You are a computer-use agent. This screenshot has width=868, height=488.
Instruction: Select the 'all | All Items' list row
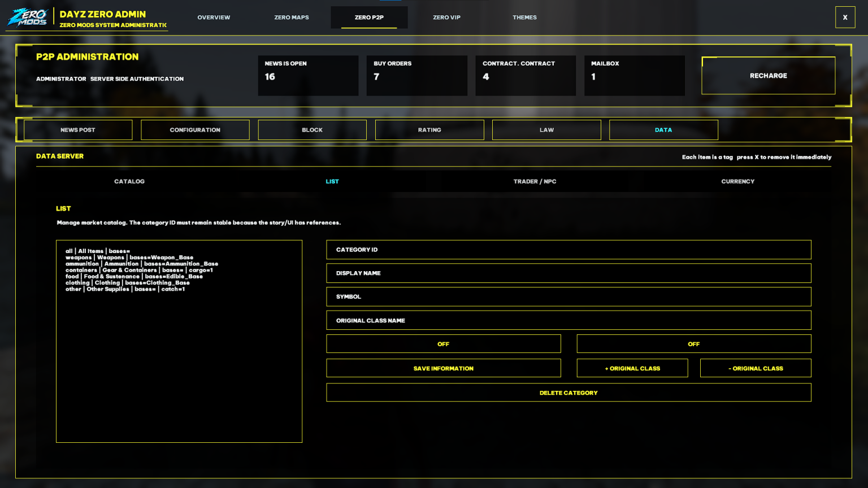pos(98,251)
